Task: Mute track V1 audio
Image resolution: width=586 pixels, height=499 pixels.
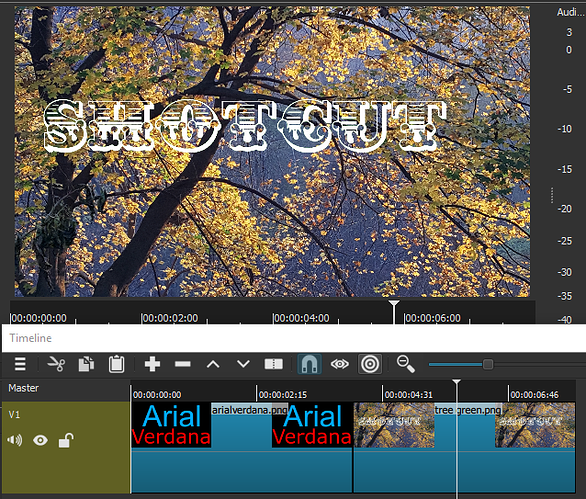Action: pos(15,440)
